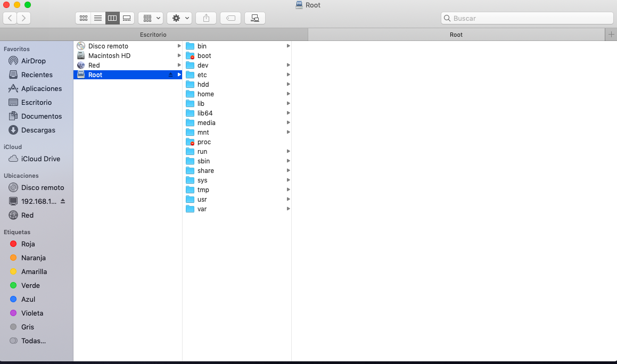The image size is (617, 364).
Task: Expand the etc folder arrow
Action: coord(288,75)
